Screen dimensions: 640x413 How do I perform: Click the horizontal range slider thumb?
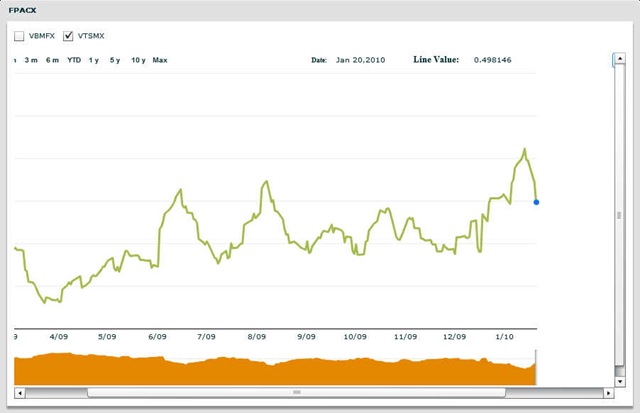297,393
